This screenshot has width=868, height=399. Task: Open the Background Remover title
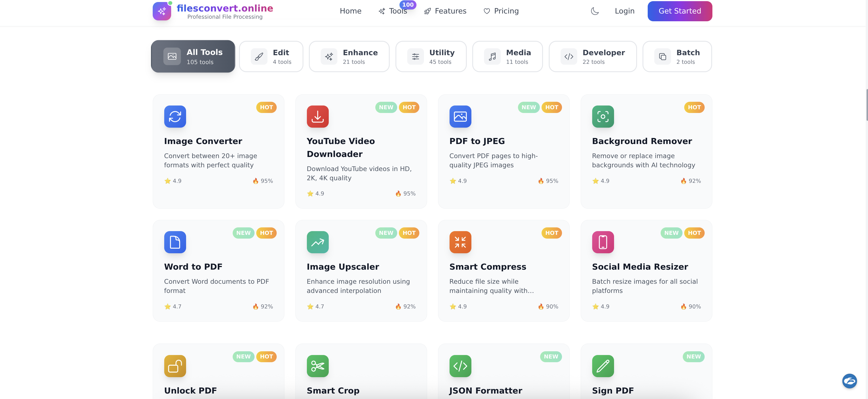coord(642,141)
